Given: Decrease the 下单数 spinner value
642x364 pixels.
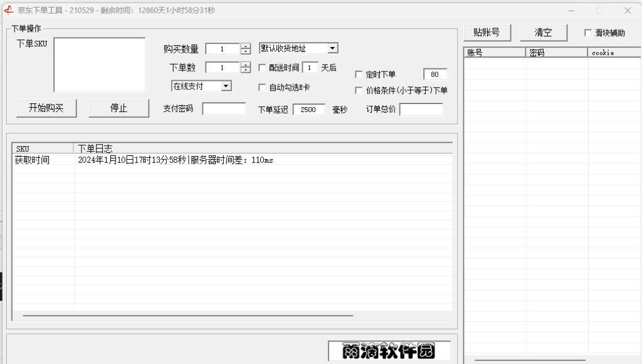Looking at the screenshot, I should click(246, 70).
